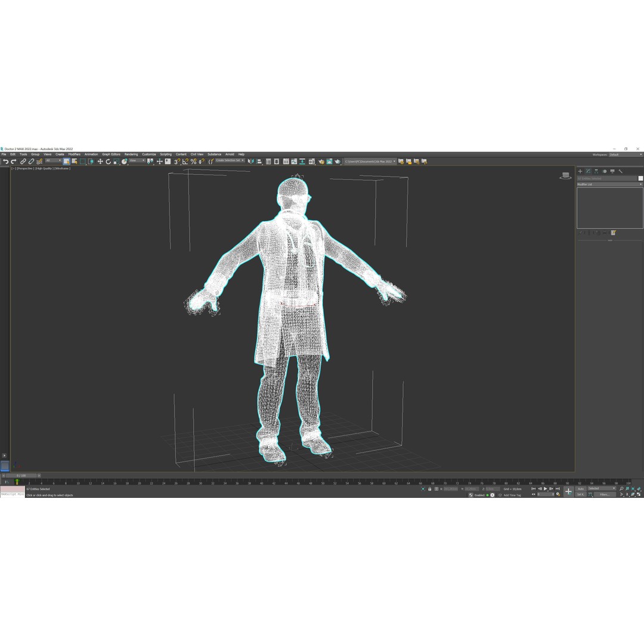Open the Reference Coordinate System 'View' dropdown
This screenshot has height=644, width=644.
coord(137,160)
